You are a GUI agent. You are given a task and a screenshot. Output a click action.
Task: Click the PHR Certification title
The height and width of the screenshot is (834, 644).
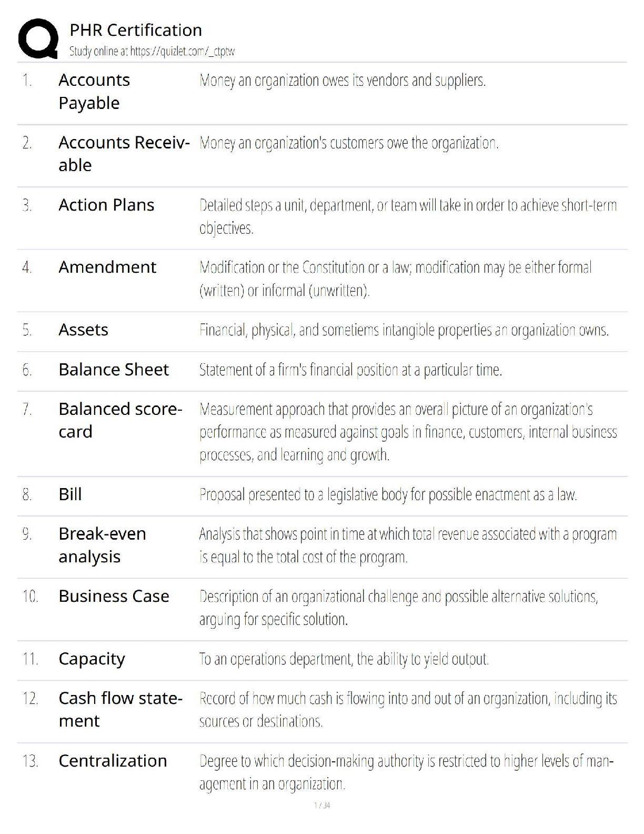point(136,31)
